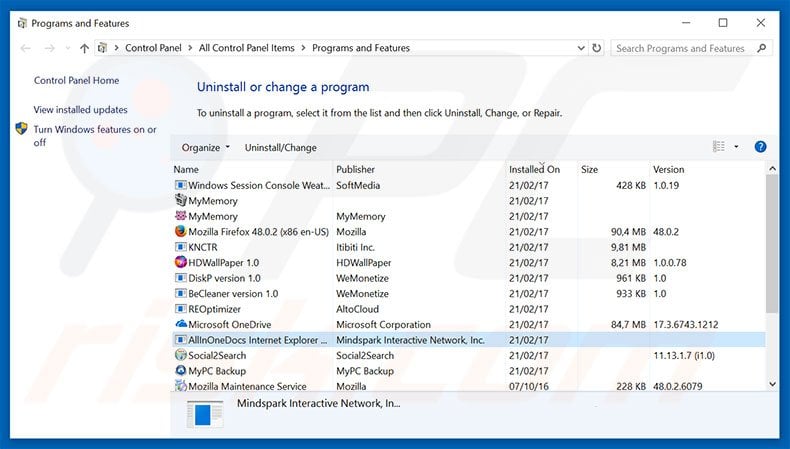Click publisher Itibiti Inc.
The width and height of the screenshot is (790, 449).
(355, 247)
